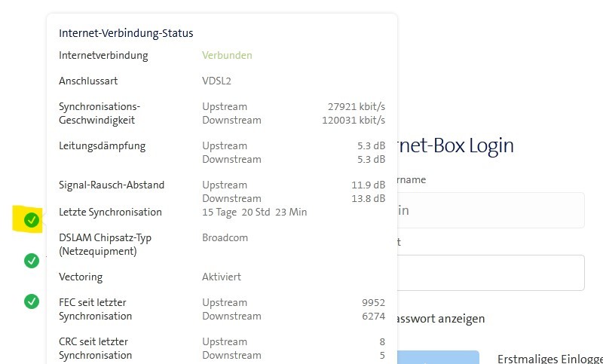
Task: Click the bottom green checkmark status icon
Action: click(31, 301)
